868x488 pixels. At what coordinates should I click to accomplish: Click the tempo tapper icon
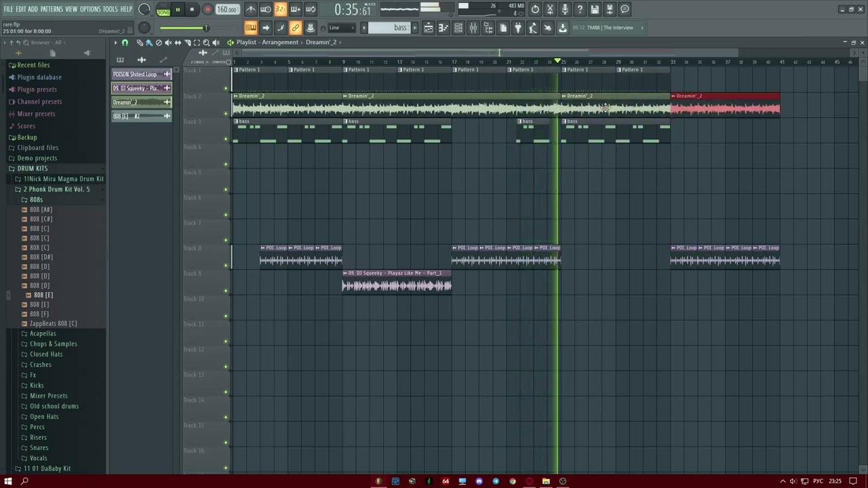[x=533, y=28]
